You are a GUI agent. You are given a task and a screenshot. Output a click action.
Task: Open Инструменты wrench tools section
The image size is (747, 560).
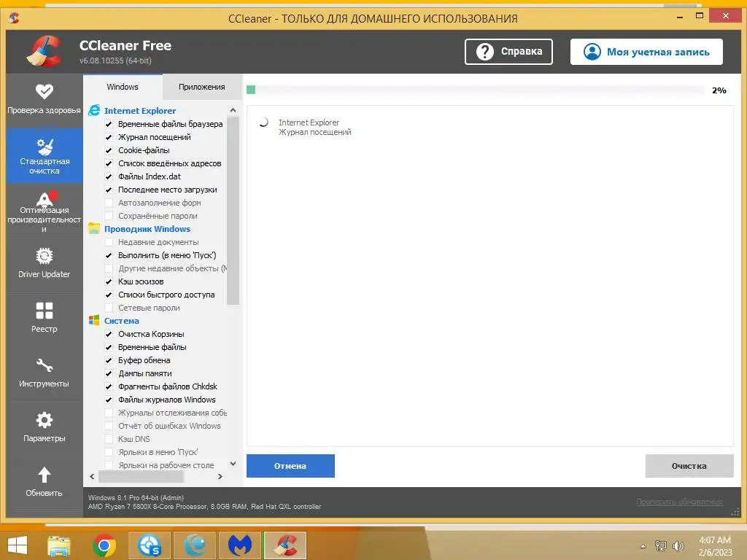44,374
